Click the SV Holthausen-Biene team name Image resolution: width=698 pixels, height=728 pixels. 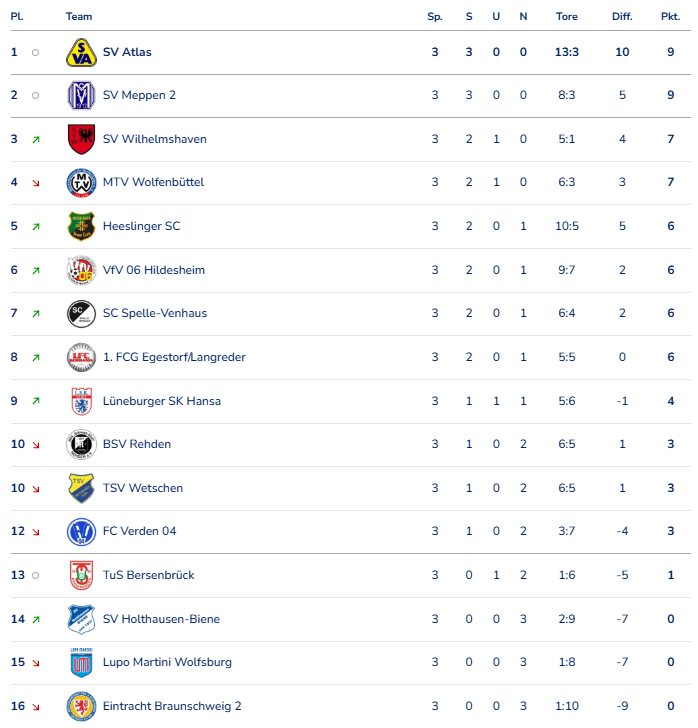coord(161,619)
